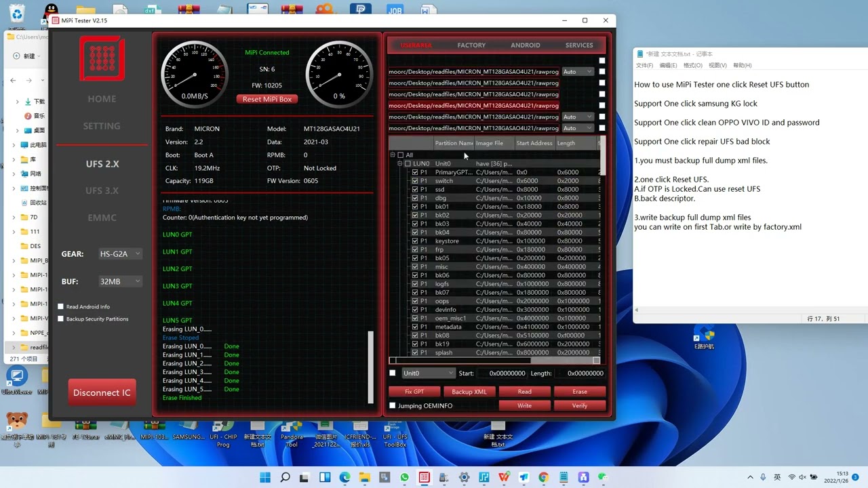The image size is (868, 488).
Task: Go back in File Explorer window
Action: tap(13, 80)
